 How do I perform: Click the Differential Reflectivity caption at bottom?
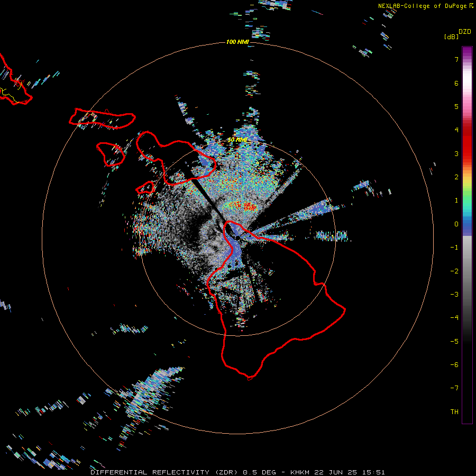(237, 472)
